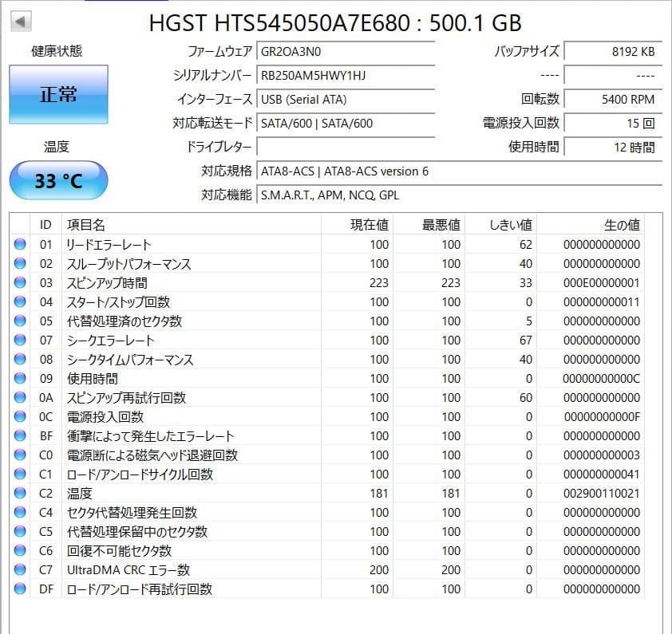672x634 pixels.
Task: Click status icon for シークエラーレート row
Action: 20,340
